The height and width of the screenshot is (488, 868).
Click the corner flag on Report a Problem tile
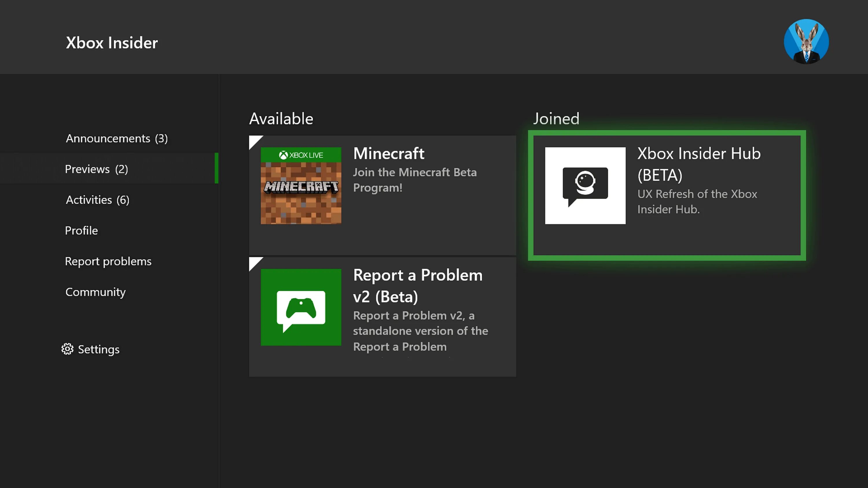(x=254, y=262)
